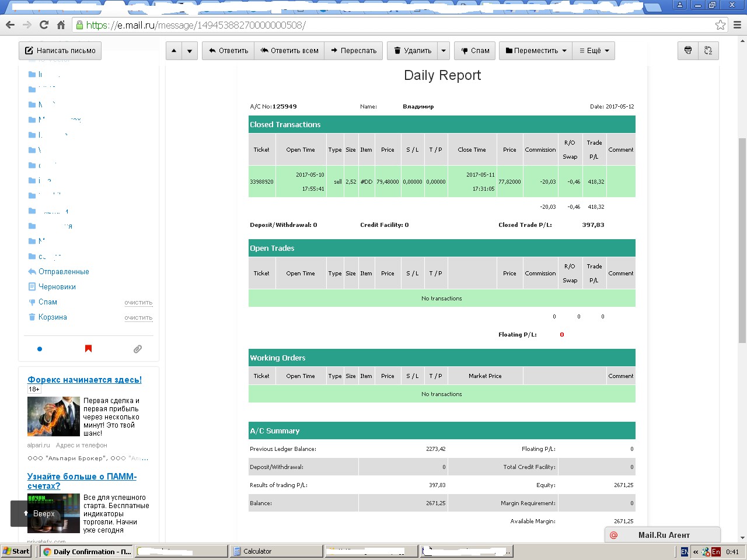The width and height of the screenshot is (747, 560).
Task: Click the forex businessman ad thumbnail
Action: point(54,416)
